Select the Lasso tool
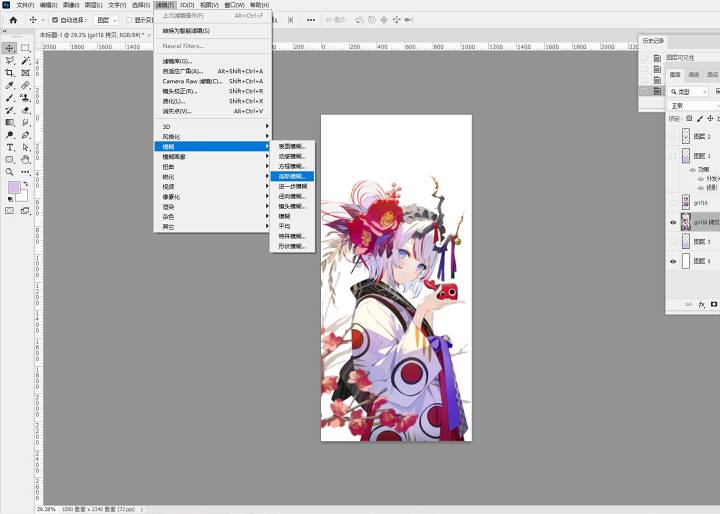 [x=9, y=61]
